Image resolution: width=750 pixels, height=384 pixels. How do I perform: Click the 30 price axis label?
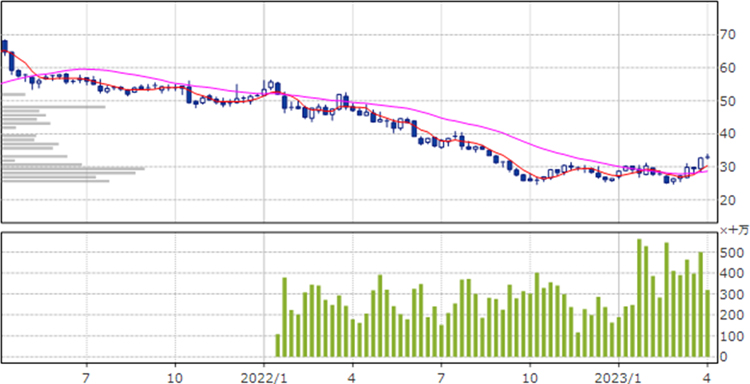pos(728,167)
